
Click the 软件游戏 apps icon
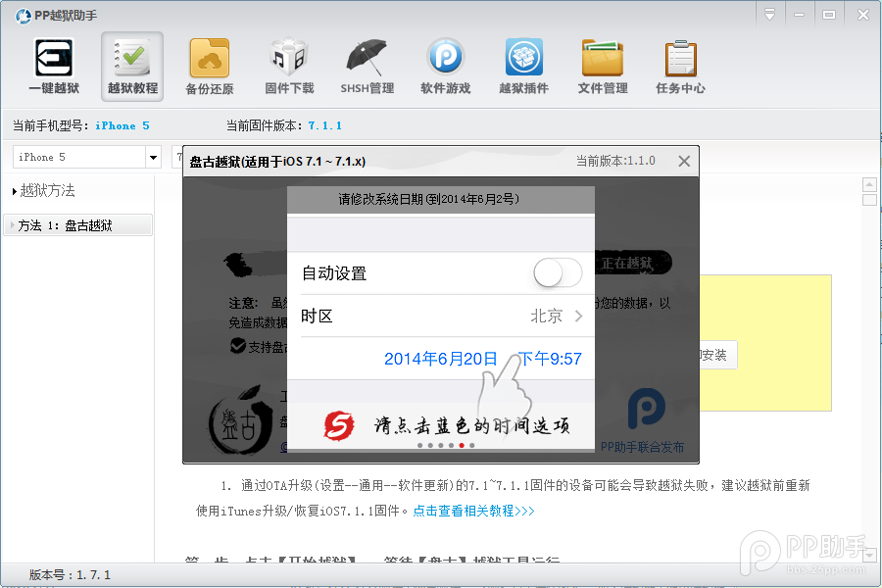click(445, 64)
